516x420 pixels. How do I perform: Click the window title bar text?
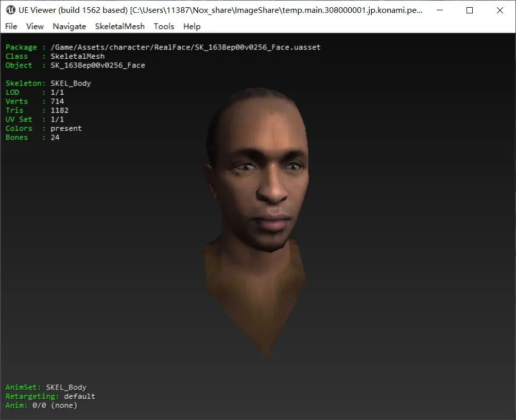pyautogui.click(x=220, y=10)
